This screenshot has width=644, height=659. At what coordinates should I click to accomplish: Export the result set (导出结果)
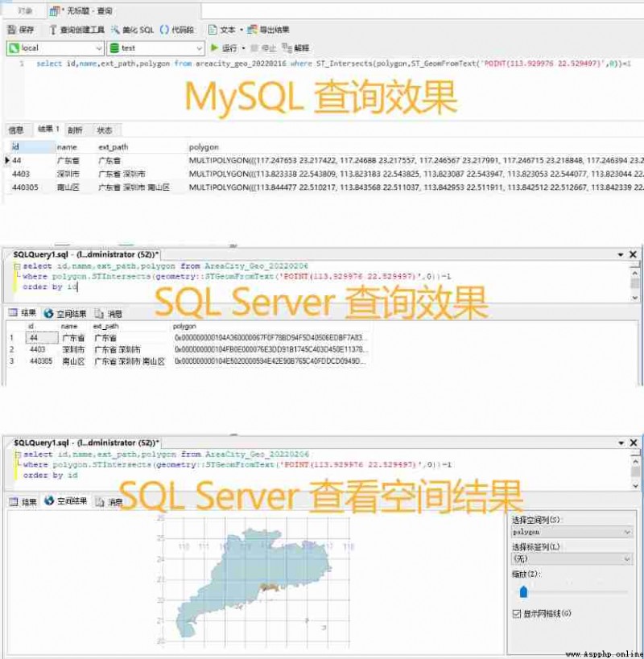coord(269,30)
